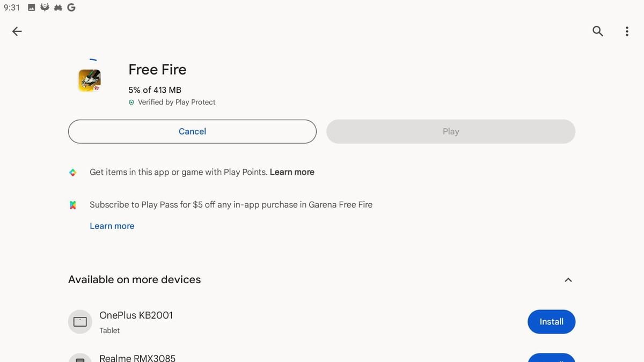Tap the back arrow
Screen dimensions: 644x362
point(17,31)
